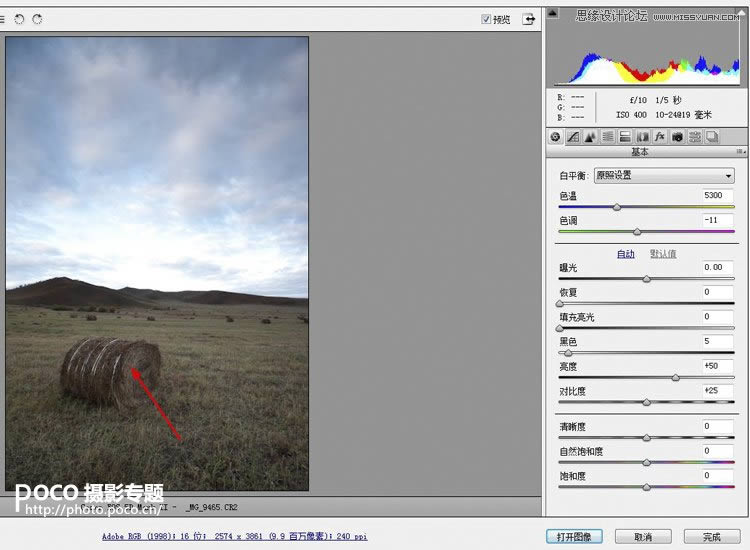Rotate image 90° clockwise
750x550 pixels.
[37, 19]
